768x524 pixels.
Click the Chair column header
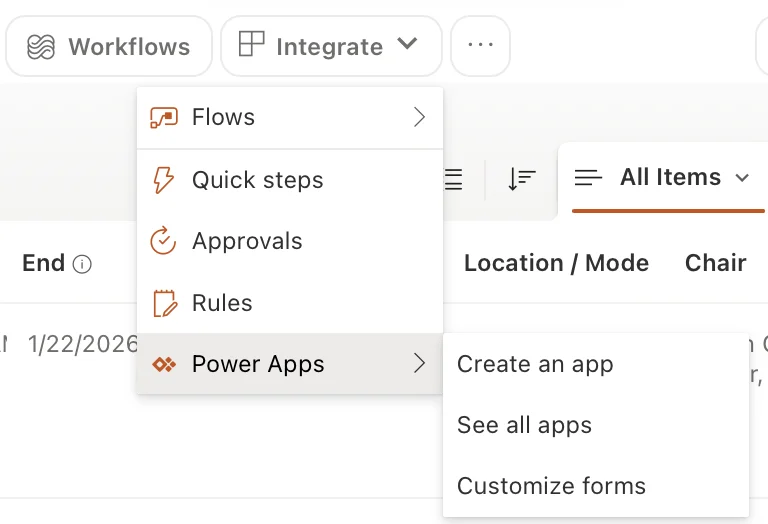click(716, 263)
